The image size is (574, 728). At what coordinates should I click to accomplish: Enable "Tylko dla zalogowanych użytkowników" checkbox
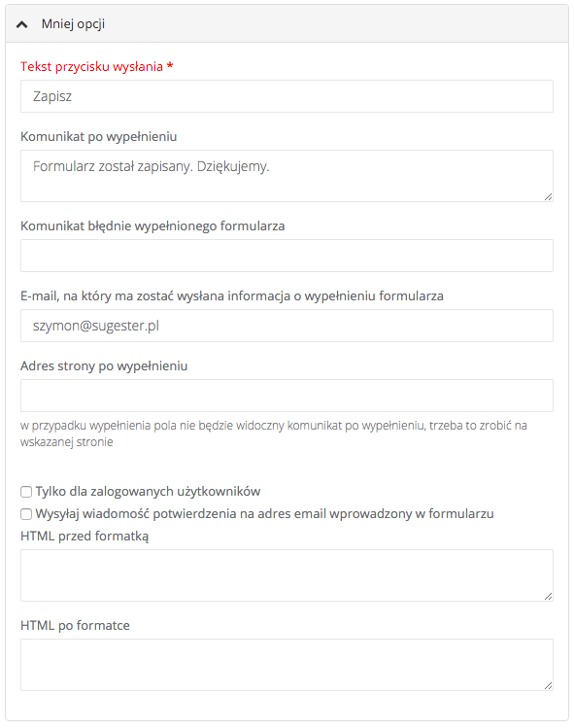point(26,492)
